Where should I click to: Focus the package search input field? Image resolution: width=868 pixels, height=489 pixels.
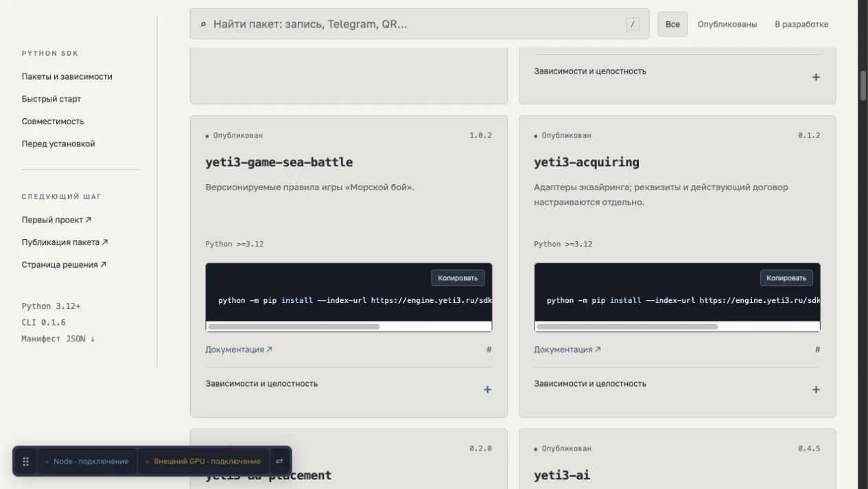coord(419,24)
